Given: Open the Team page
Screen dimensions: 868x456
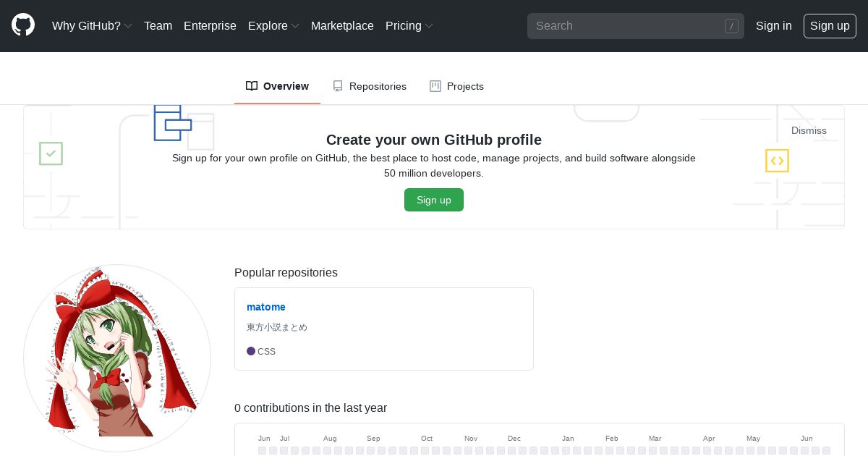Looking at the screenshot, I should tap(158, 25).
